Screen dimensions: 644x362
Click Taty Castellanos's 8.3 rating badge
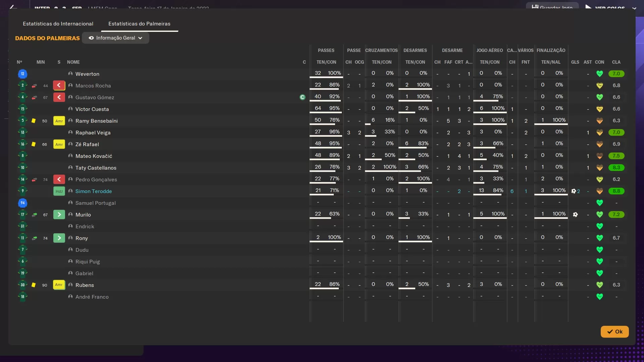tap(616, 168)
